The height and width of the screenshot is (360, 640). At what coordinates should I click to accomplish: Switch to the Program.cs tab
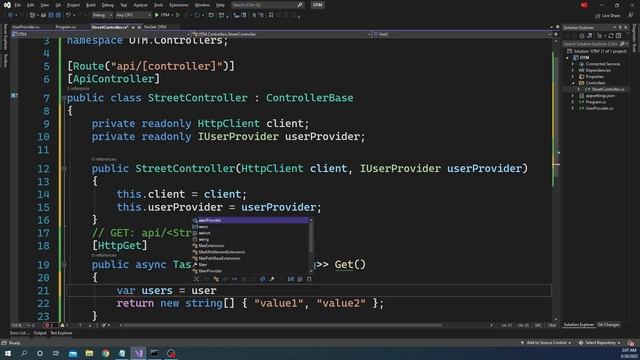(x=65, y=27)
